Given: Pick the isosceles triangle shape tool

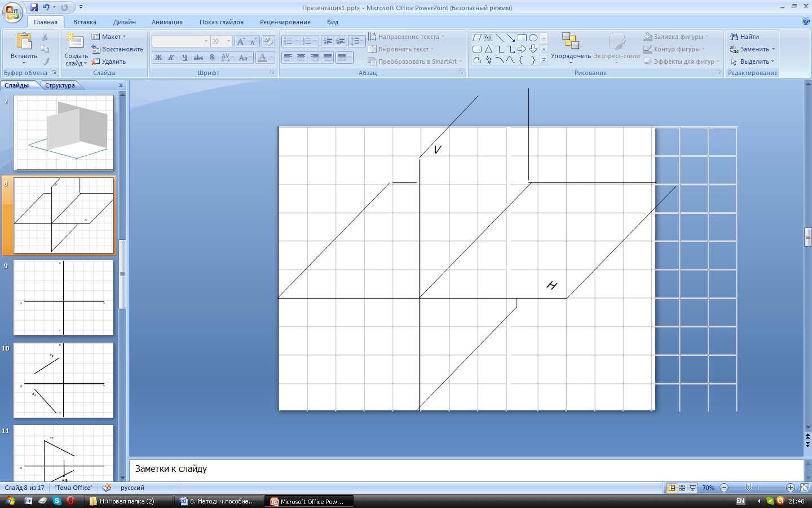Looking at the screenshot, I should tap(488, 49).
